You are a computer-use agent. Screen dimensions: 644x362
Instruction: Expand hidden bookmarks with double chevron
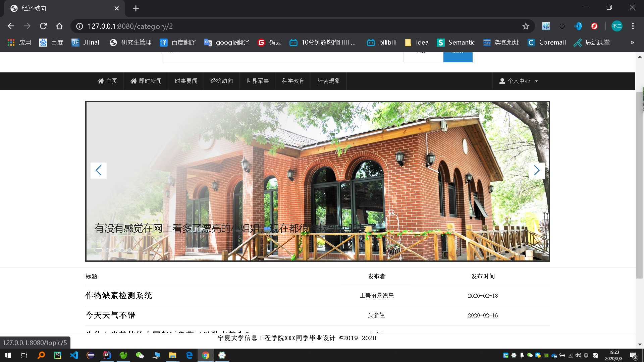[x=632, y=43]
